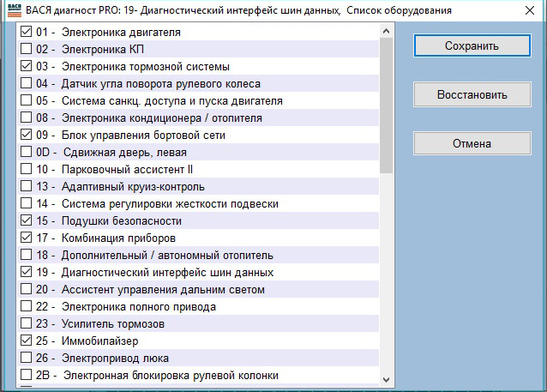The image size is (547, 392).
Task: Cancel with the Отмена button
Action: (x=472, y=143)
